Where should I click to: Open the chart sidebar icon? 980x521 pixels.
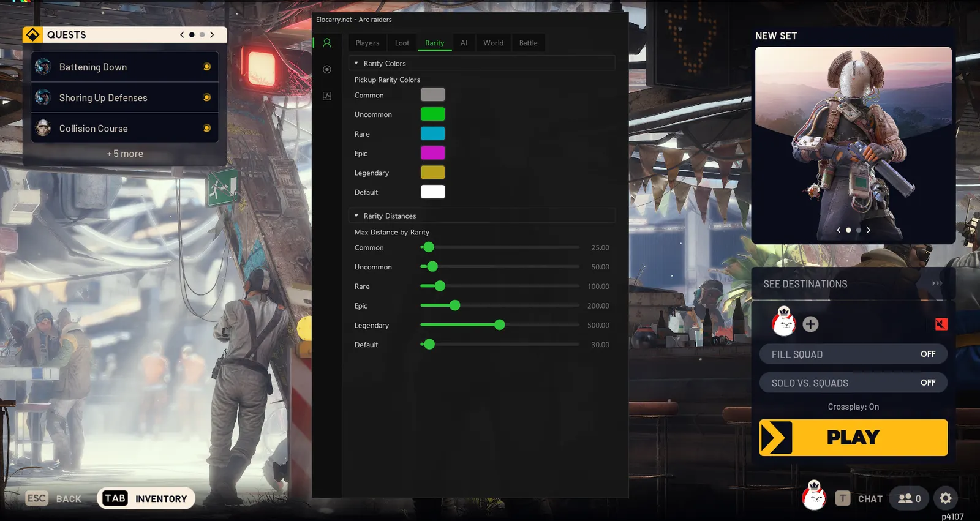click(327, 96)
